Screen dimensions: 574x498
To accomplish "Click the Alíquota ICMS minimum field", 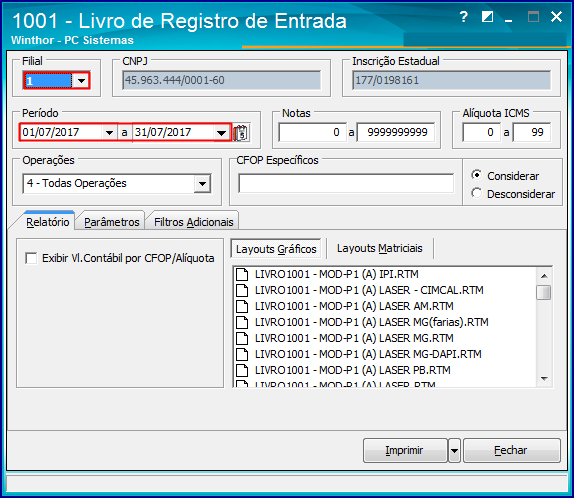I will tap(481, 132).
